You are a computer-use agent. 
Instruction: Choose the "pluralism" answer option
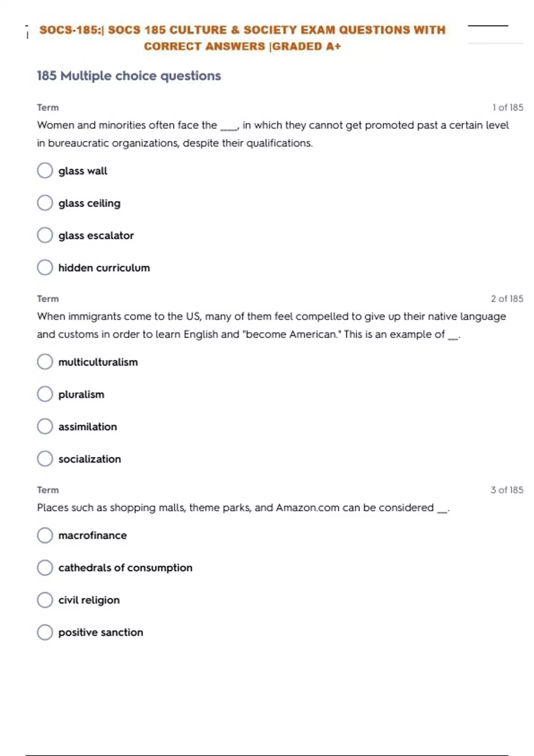pos(45,394)
